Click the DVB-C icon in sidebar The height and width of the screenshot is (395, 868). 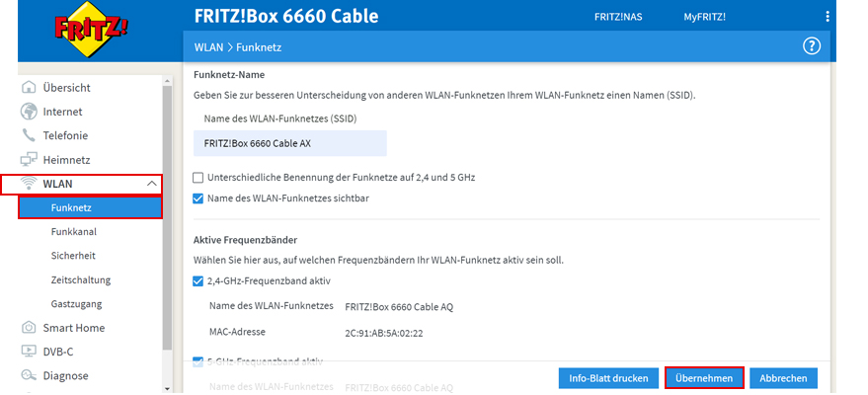click(29, 352)
